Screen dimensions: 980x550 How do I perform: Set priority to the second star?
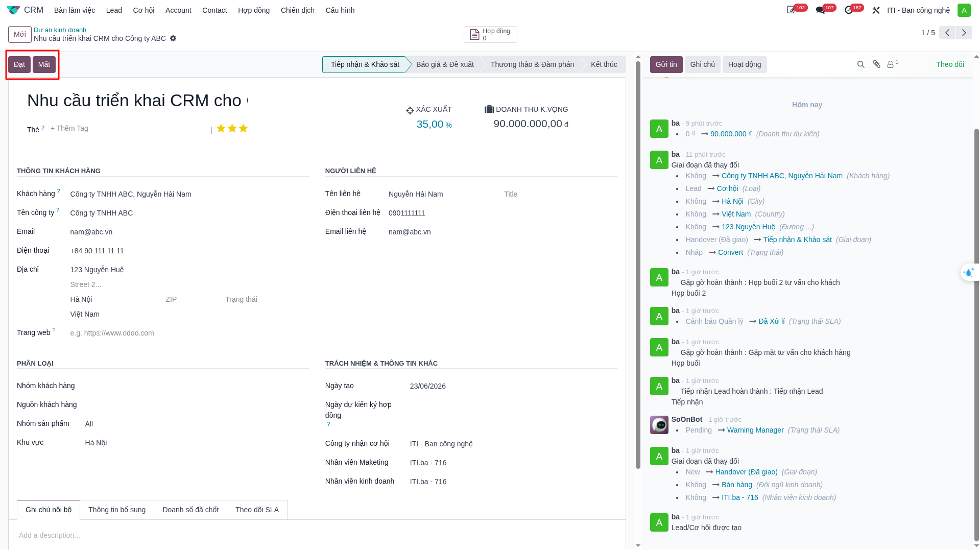point(232,128)
